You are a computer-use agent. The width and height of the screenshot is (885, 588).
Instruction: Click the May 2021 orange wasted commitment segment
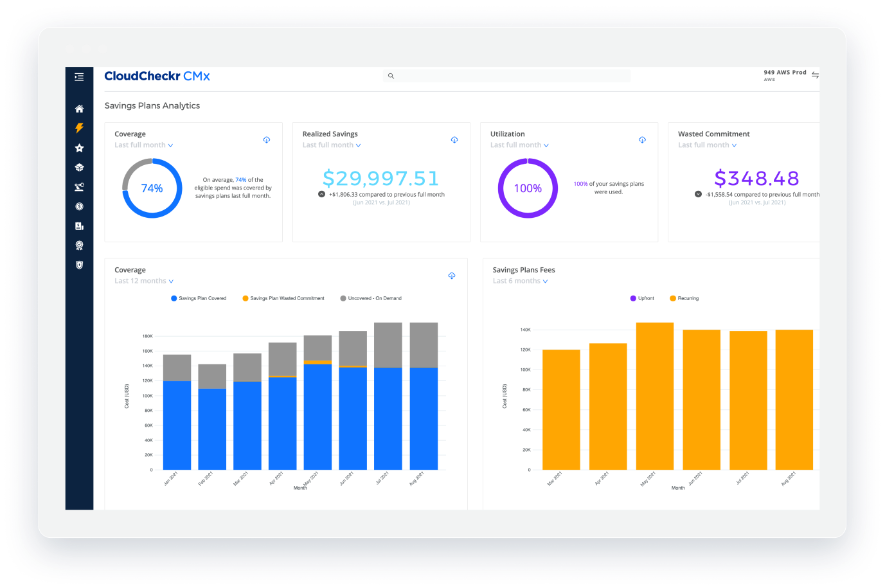[317, 362]
